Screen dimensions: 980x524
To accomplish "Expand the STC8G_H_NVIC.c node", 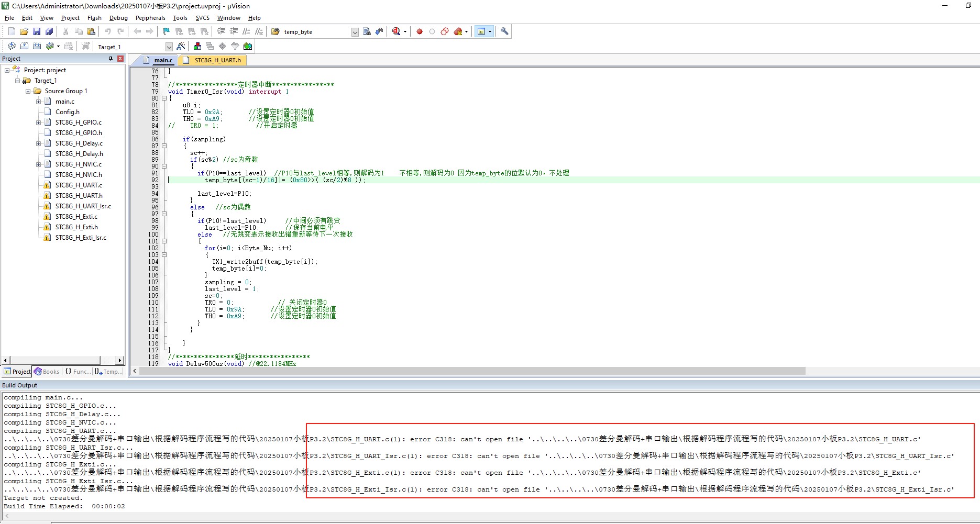I will point(38,164).
